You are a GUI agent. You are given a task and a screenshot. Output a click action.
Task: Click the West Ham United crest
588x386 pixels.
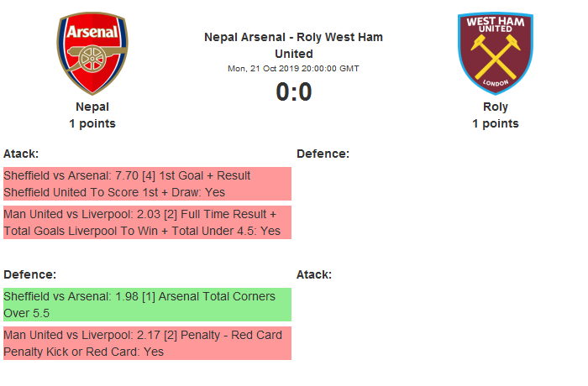495,53
